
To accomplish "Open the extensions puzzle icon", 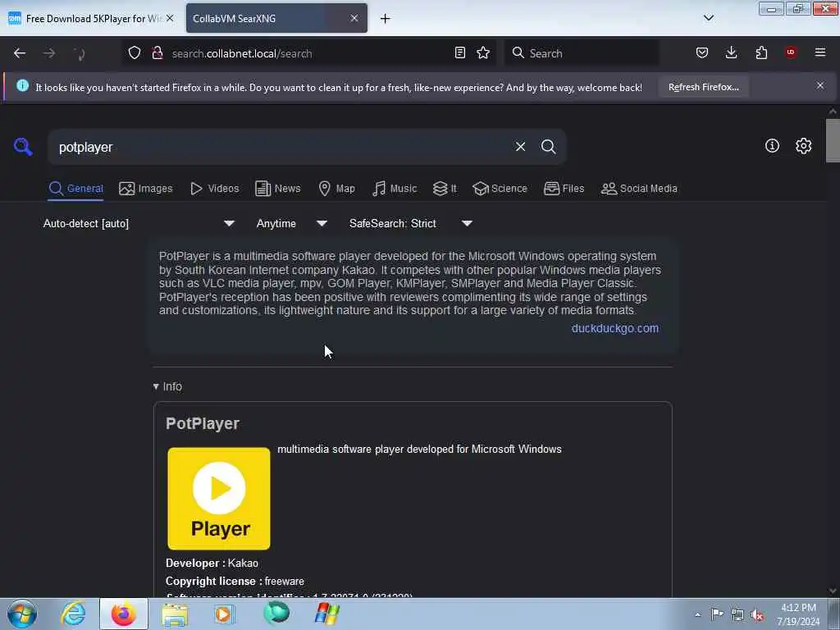I will pyautogui.click(x=761, y=52).
